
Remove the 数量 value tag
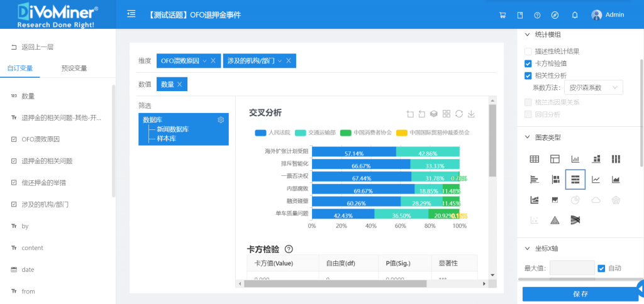point(179,84)
